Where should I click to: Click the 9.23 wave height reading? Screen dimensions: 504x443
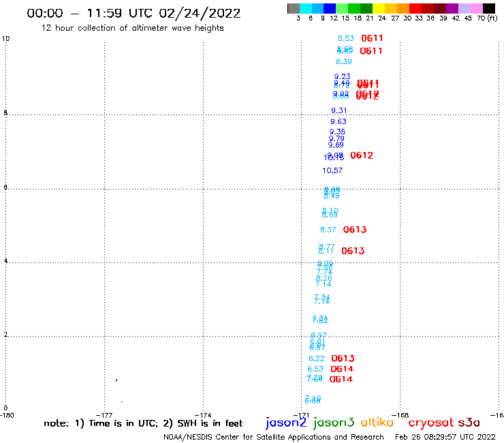(x=343, y=76)
